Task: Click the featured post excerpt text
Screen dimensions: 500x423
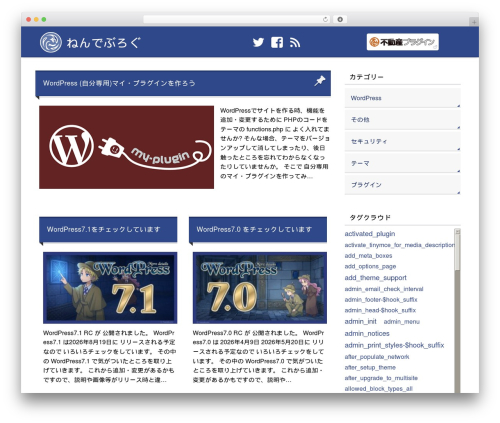Action: pos(274,143)
